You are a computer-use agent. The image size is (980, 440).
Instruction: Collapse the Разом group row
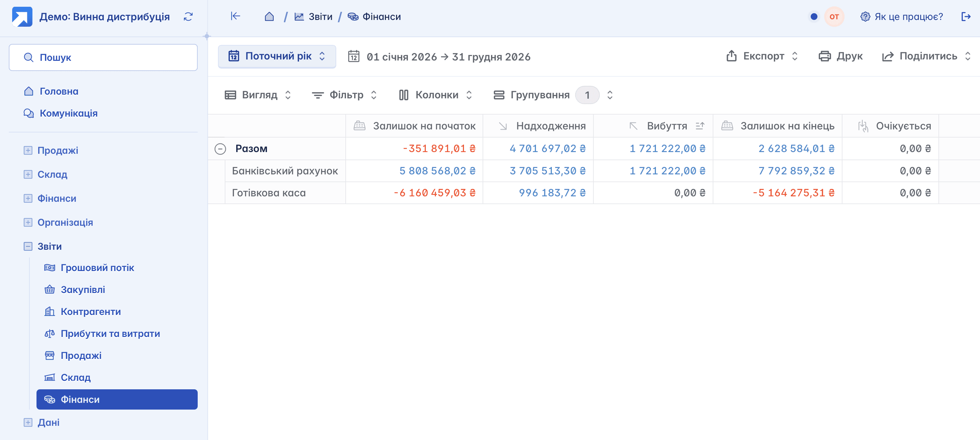[x=220, y=149]
